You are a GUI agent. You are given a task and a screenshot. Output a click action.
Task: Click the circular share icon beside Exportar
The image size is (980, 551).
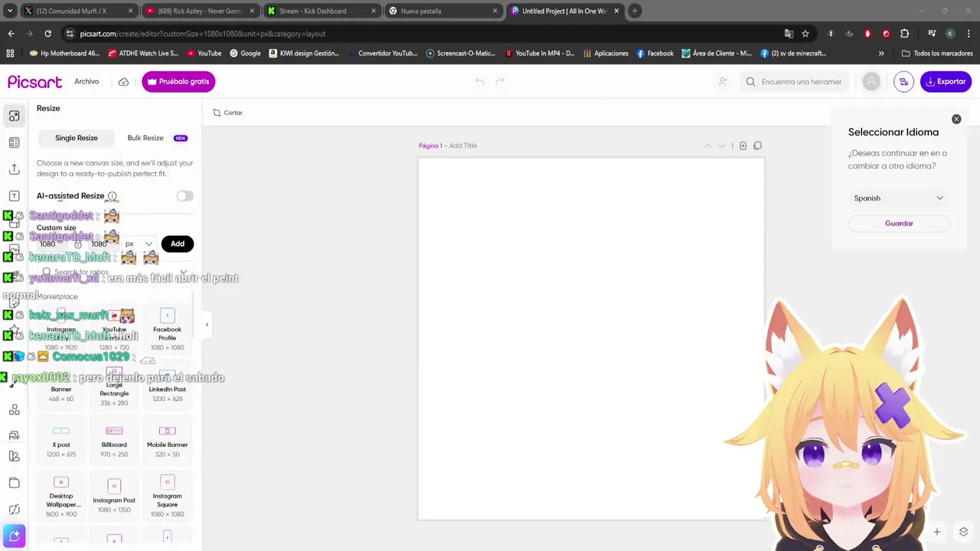coord(903,82)
